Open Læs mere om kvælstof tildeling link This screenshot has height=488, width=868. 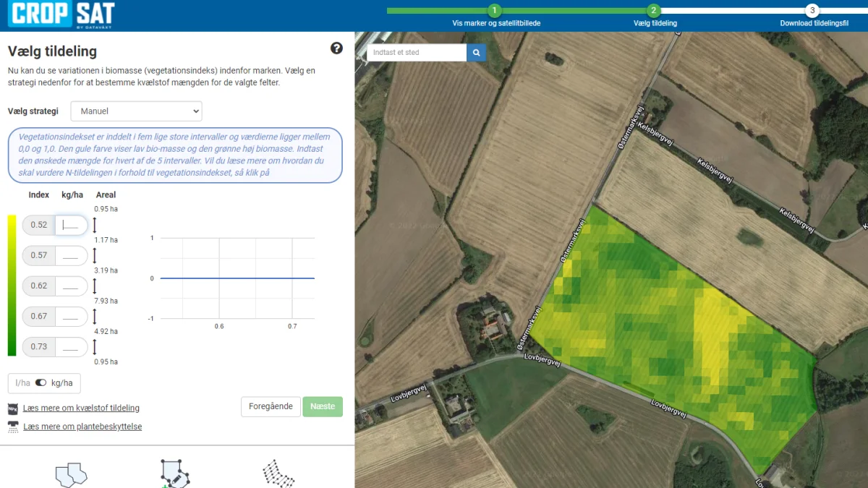(x=81, y=408)
